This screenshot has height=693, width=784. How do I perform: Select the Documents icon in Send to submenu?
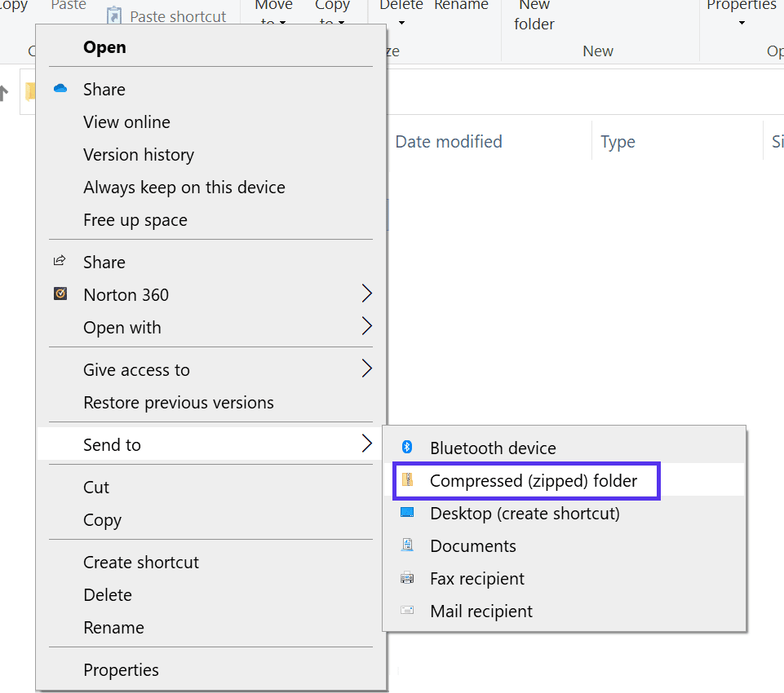click(x=405, y=545)
